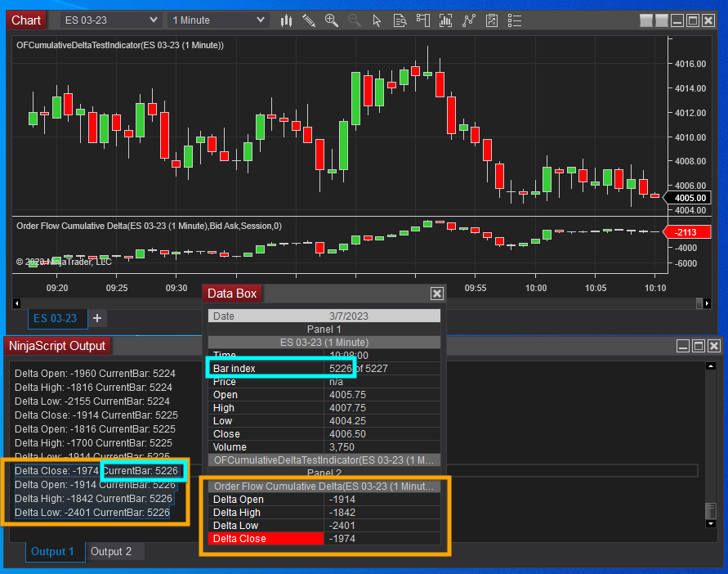
Task: Grab the output window scrollbar thumb
Action: point(710,510)
